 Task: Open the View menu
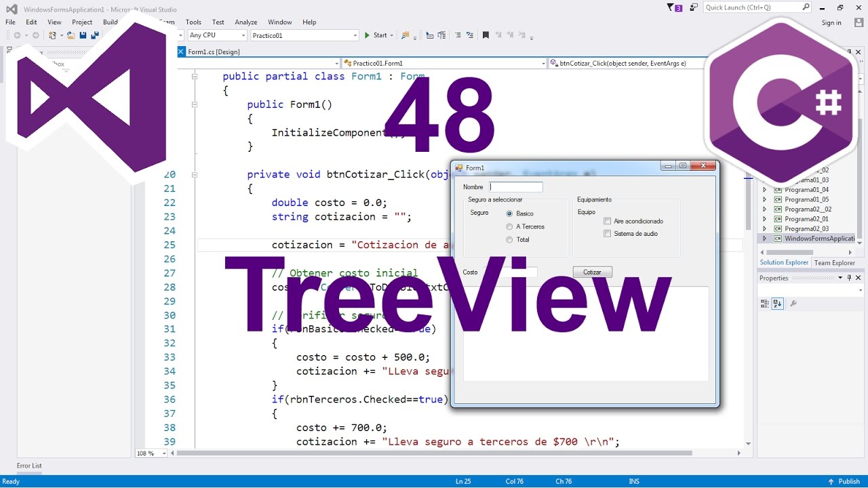coord(54,22)
